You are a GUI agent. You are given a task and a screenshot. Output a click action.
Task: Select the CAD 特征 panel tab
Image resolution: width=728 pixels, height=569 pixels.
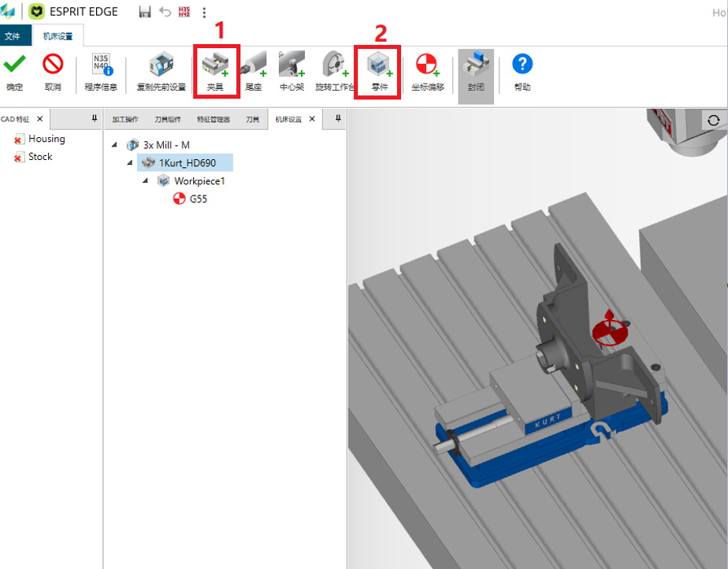[x=15, y=119]
